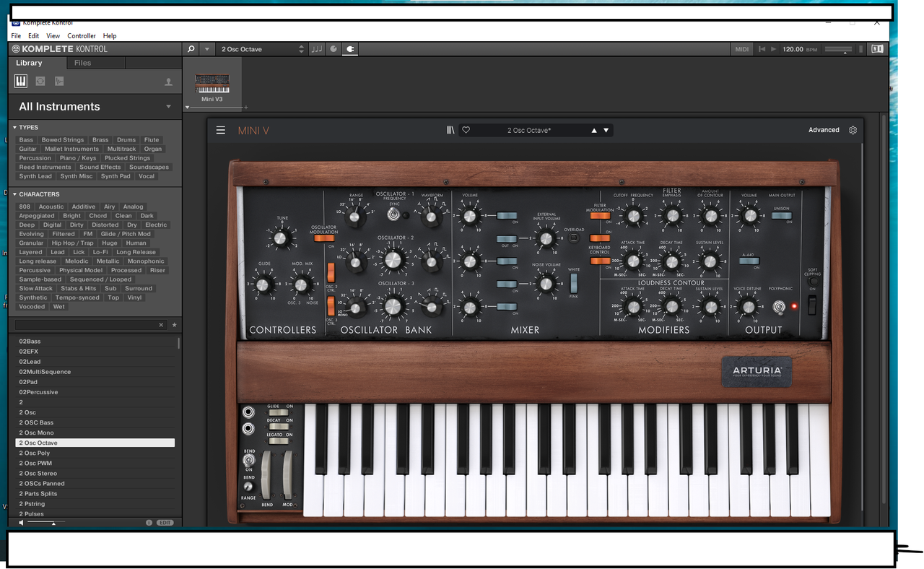Screen dimensions: 924x569
Task: Click the EDIT button below preset list
Action: (165, 522)
